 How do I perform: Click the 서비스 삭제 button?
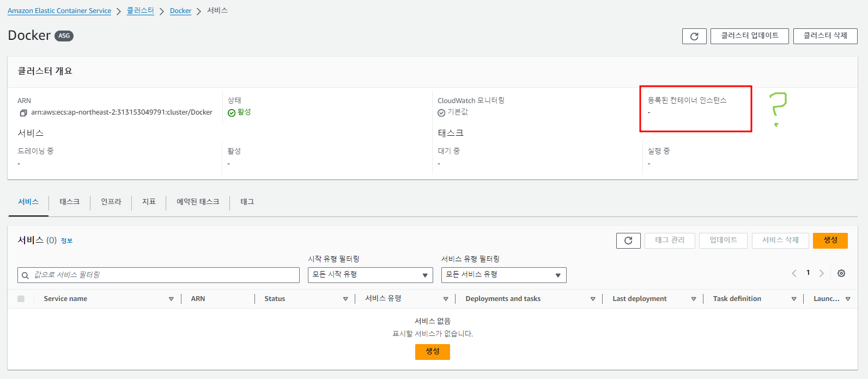(x=780, y=240)
